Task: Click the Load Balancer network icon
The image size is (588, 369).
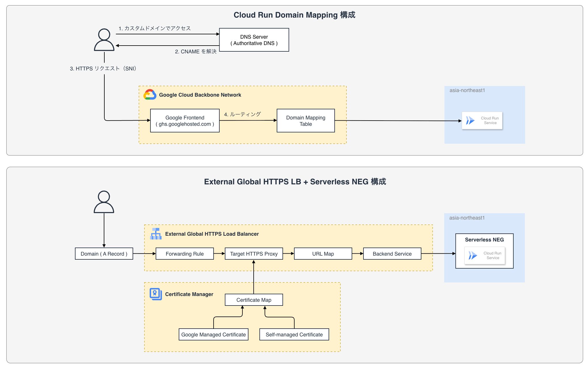Action: point(156,234)
